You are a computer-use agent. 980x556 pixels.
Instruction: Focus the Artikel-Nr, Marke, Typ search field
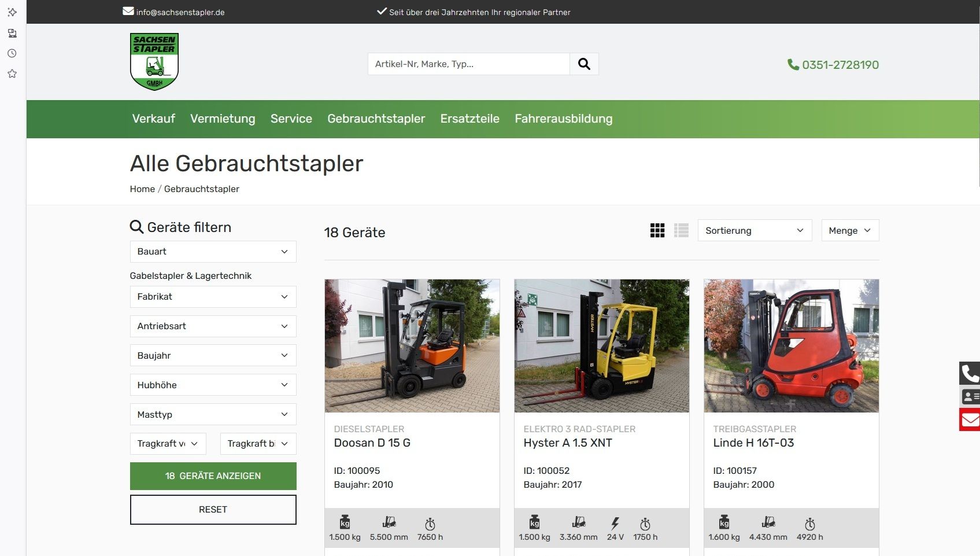[x=469, y=64]
